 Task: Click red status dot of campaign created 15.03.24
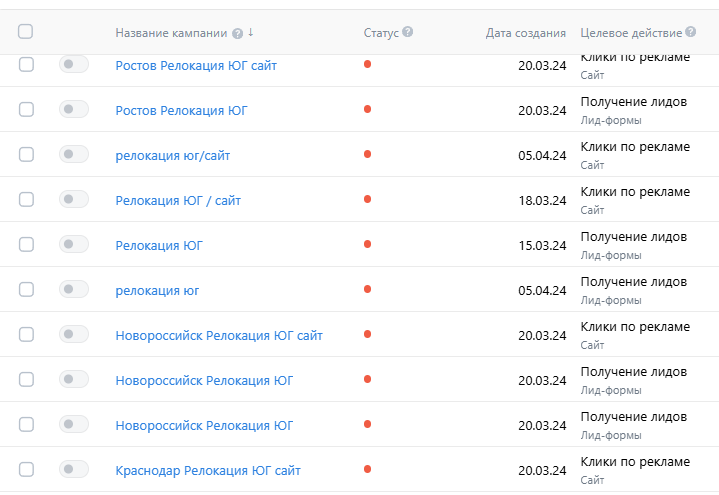[367, 244]
